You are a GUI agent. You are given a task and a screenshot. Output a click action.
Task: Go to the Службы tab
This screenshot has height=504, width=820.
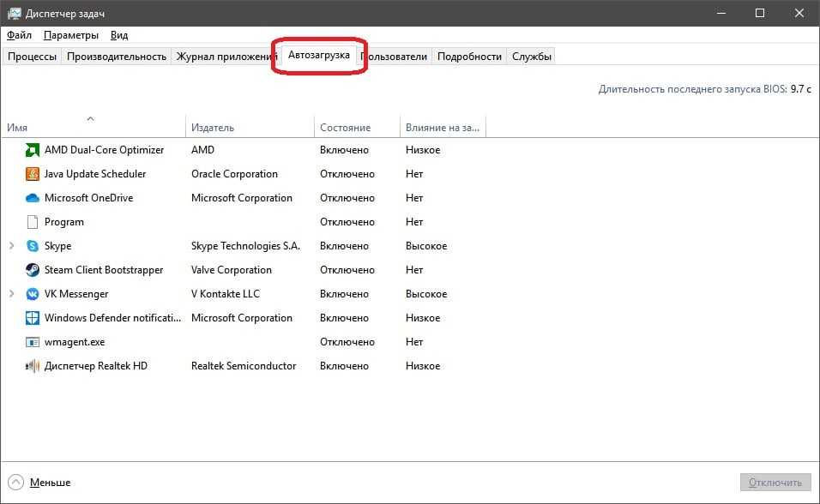click(532, 57)
